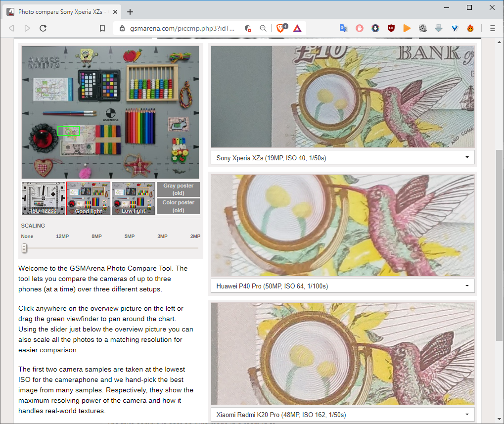Open blocked cookies shield indicator
The width and height of the screenshot is (504, 424).
248,28
